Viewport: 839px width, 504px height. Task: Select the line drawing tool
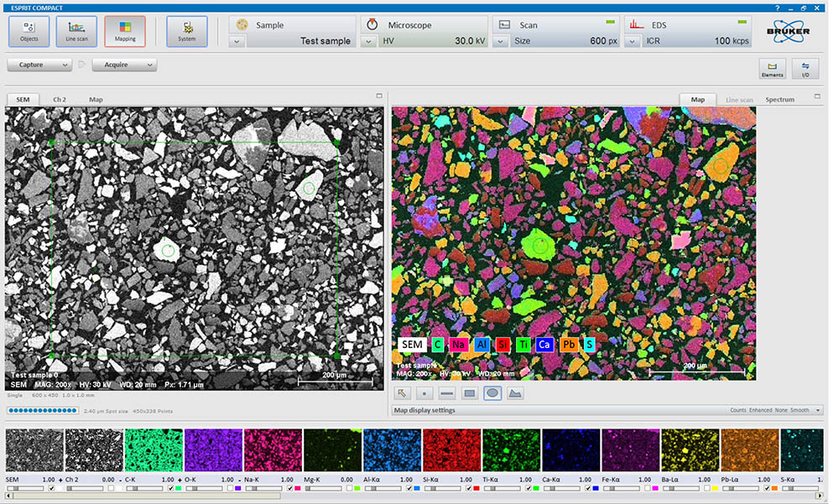coord(447,393)
